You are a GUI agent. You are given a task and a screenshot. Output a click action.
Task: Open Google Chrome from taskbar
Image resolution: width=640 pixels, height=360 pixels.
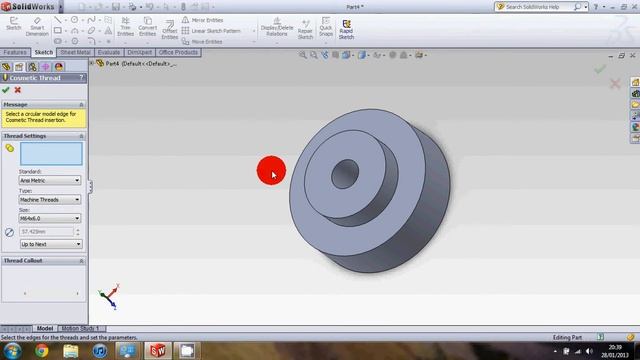tap(41, 351)
